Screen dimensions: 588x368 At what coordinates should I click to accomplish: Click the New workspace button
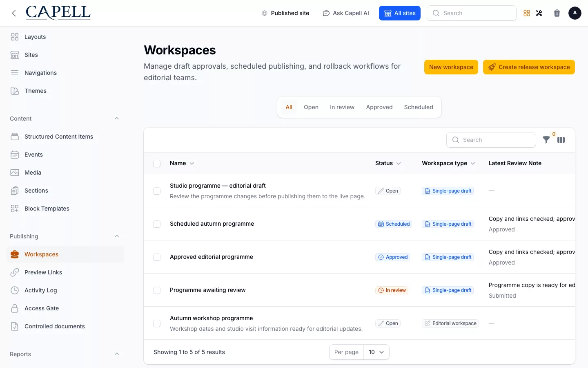451,67
